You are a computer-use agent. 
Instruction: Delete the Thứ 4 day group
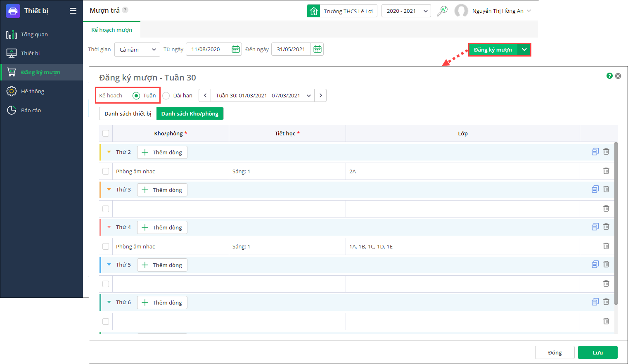(x=606, y=227)
